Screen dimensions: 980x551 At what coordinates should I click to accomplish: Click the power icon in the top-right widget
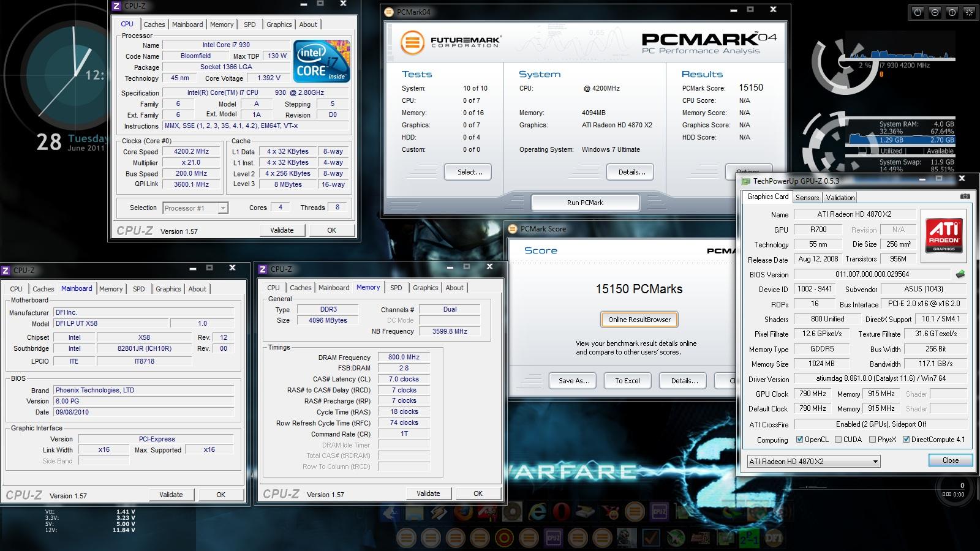[917, 12]
